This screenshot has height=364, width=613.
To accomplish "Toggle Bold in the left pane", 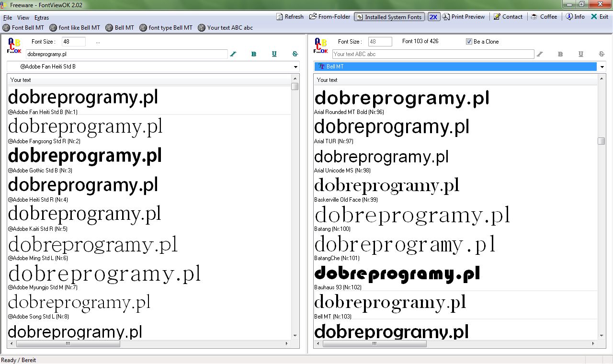I will coord(254,54).
